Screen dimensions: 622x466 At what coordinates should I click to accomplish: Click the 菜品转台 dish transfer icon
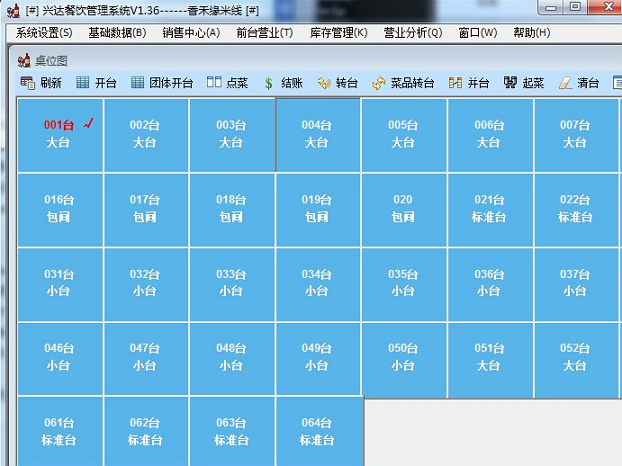point(379,83)
